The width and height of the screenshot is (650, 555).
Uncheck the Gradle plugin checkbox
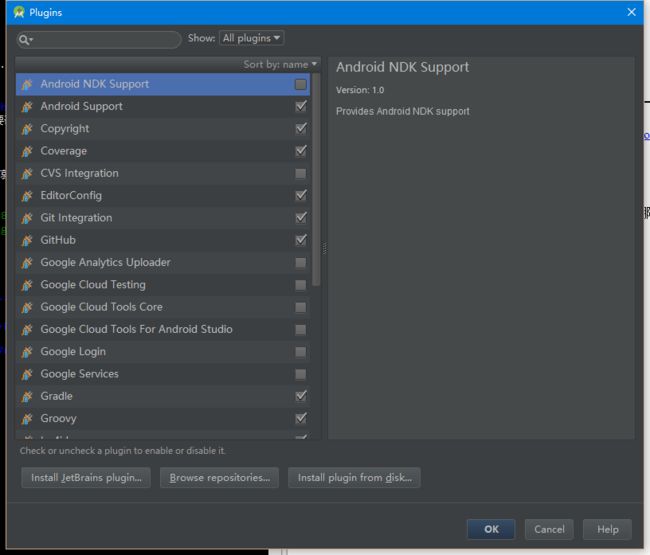(301, 396)
